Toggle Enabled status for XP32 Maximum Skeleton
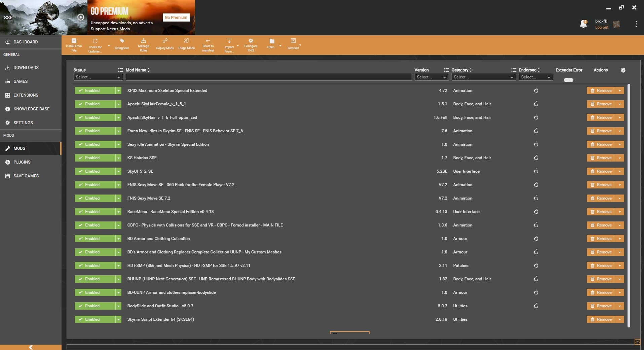Screen dimensions: 644x350 click(x=95, y=91)
